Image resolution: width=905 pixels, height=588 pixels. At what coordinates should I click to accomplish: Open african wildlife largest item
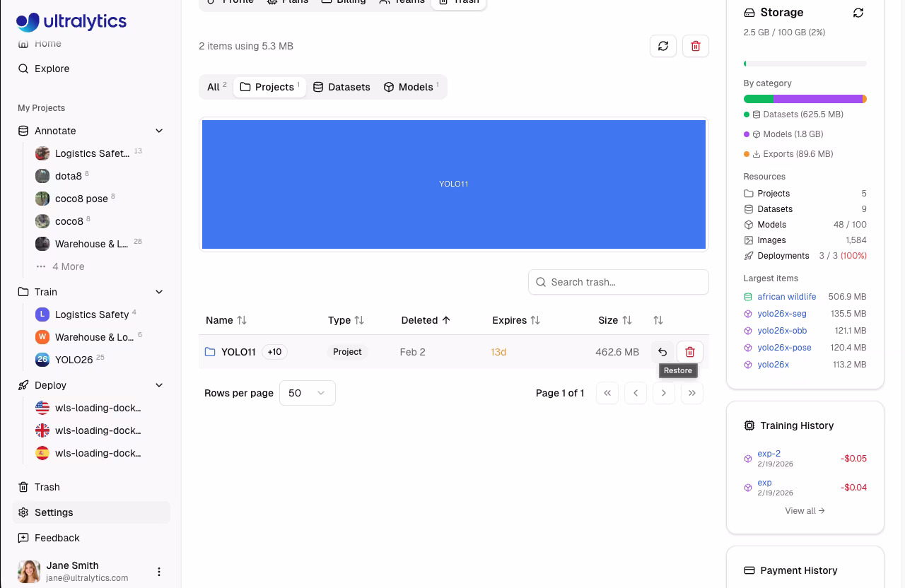click(x=786, y=297)
